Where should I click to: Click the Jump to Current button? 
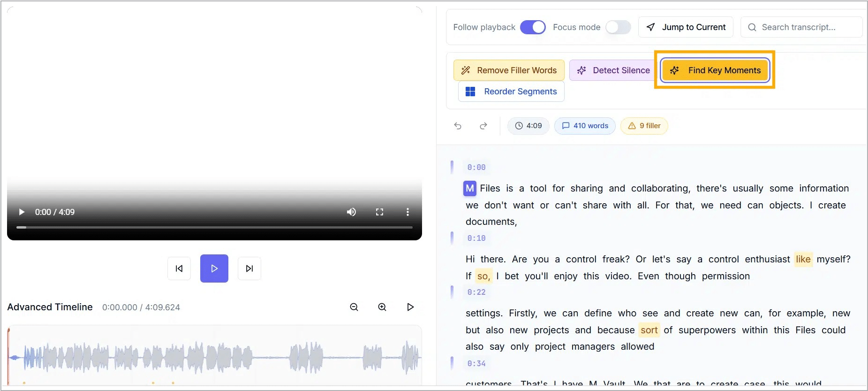click(x=686, y=27)
